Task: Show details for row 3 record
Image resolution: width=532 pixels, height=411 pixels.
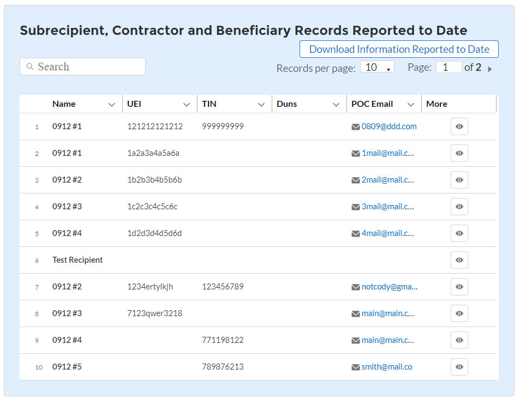Action: coord(459,180)
